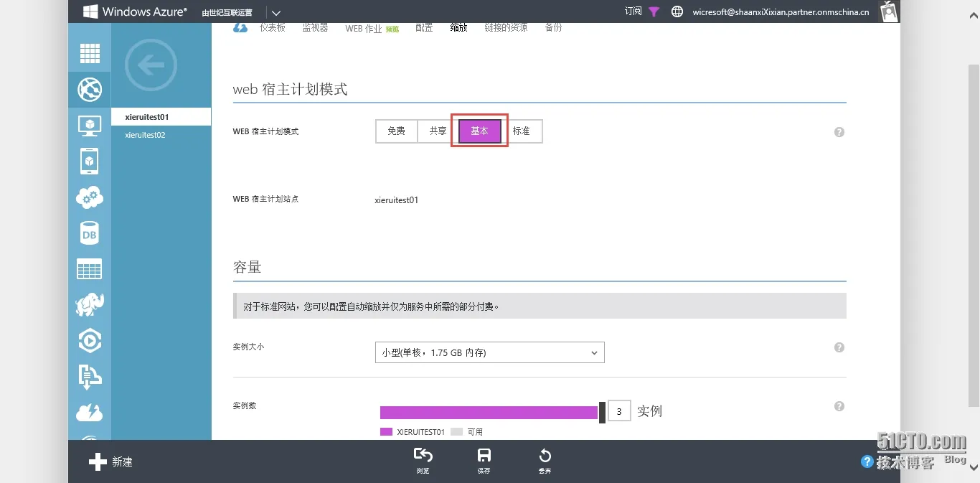The image size is (980, 483).
Task: Open the Virtual Machines monitor icon
Action: pos(90,126)
